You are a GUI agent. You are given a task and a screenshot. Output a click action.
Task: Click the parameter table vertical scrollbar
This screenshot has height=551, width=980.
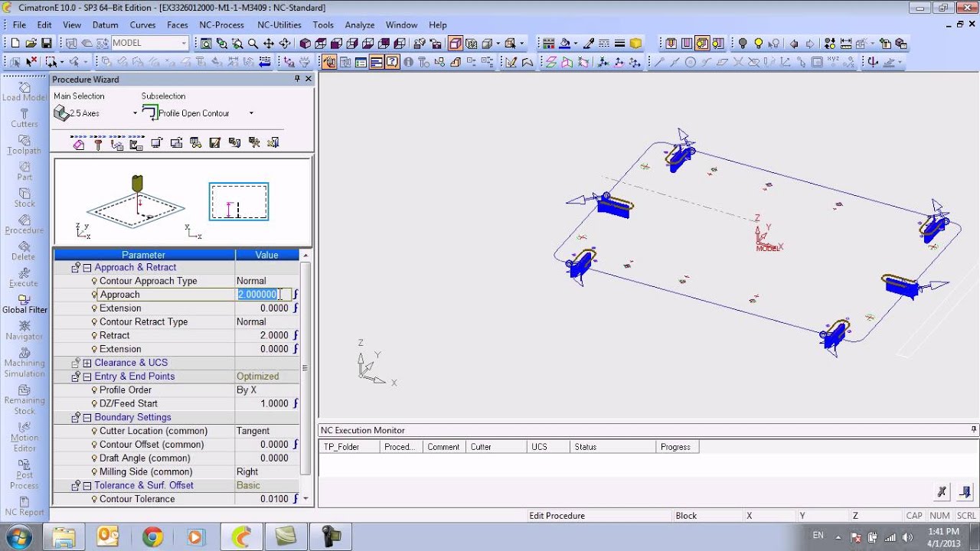click(x=305, y=367)
